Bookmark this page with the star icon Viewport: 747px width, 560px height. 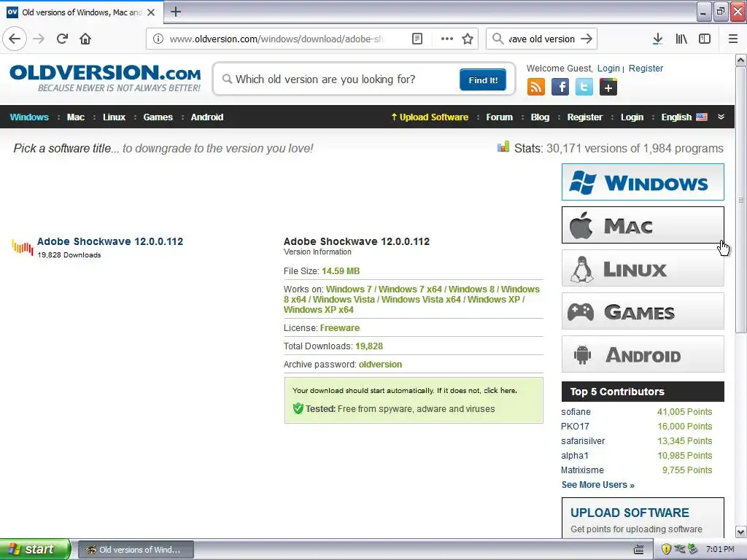click(x=468, y=39)
